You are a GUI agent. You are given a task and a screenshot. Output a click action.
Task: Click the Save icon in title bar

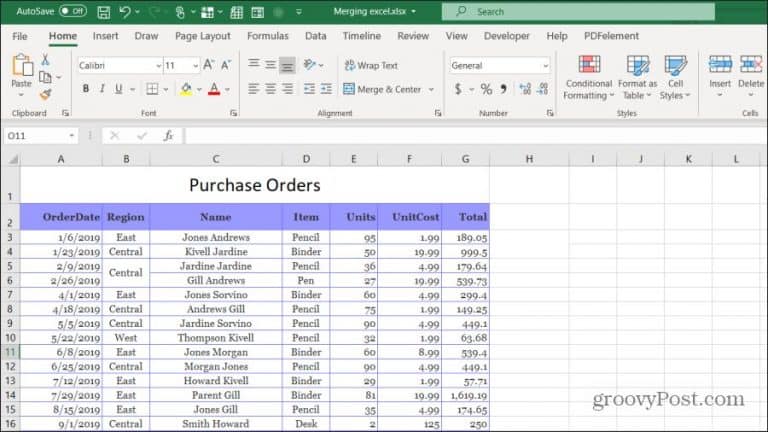pyautogui.click(x=103, y=12)
